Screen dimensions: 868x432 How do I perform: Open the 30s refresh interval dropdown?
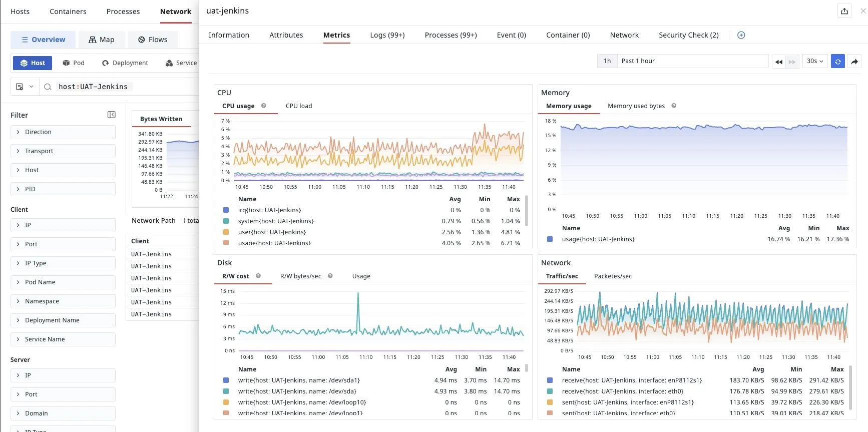(x=814, y=61)
